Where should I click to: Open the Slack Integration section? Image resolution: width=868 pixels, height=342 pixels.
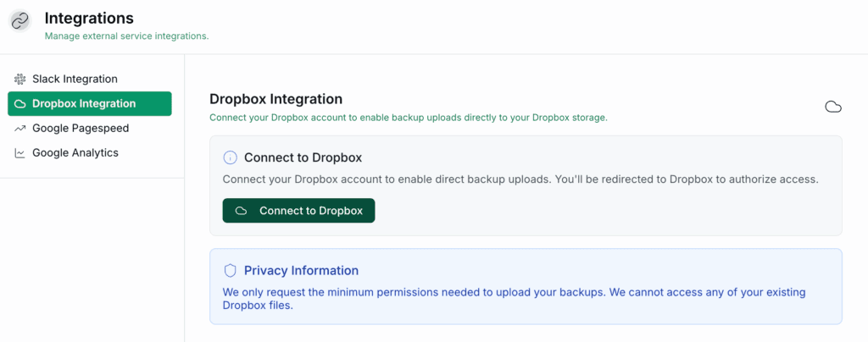pyautogui.click(x=90, y=79)
